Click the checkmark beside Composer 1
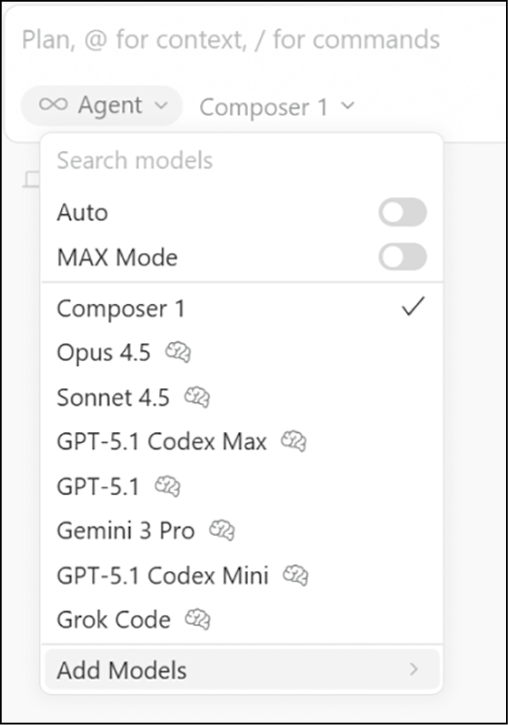 [413, 307]
